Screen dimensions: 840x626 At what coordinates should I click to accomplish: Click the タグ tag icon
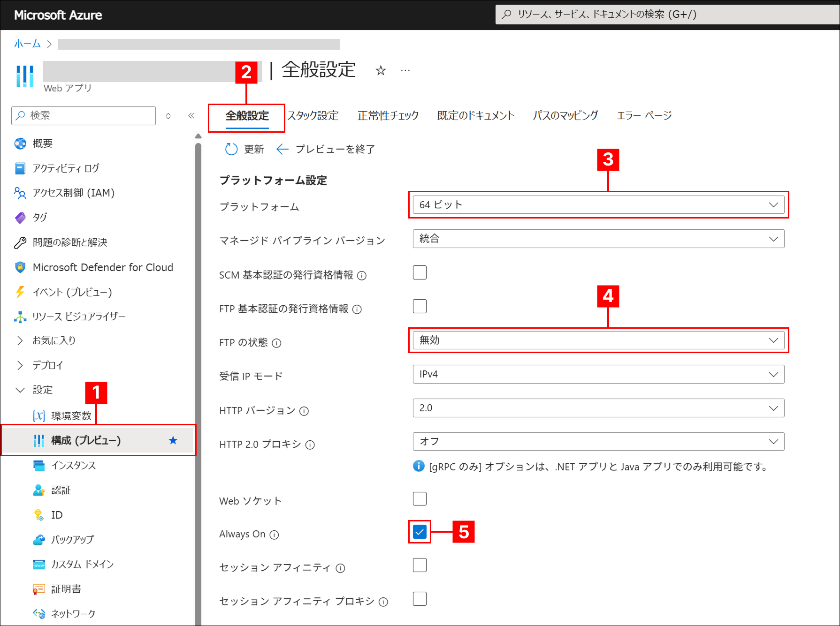point(20,218)
